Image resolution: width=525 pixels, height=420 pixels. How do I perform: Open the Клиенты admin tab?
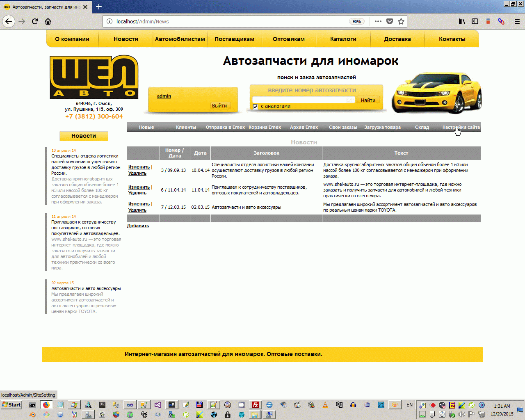click(x=186, y=127)
